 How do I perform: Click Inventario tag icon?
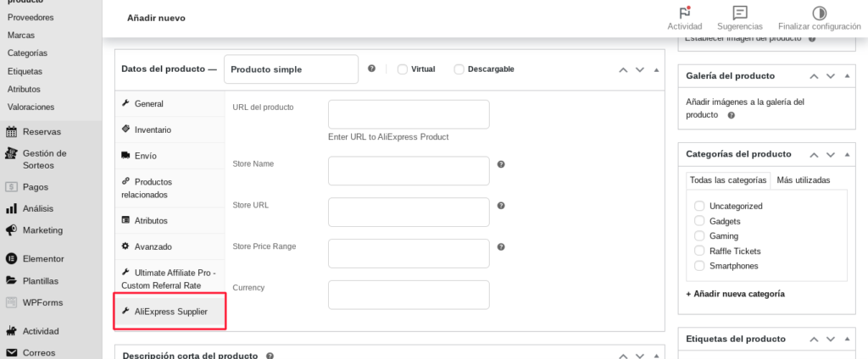coord(125,129)
